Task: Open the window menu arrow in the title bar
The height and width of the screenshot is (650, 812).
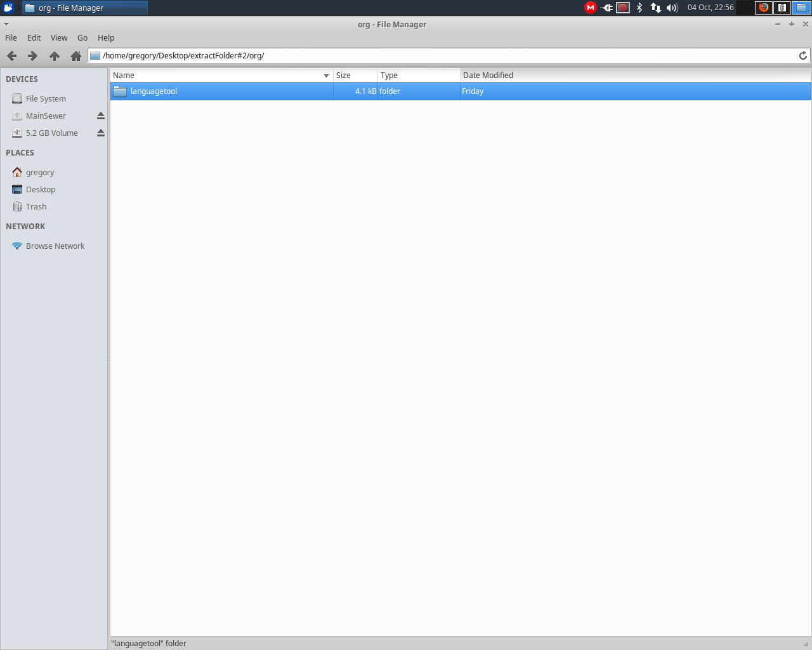Action: coord(6,24)
